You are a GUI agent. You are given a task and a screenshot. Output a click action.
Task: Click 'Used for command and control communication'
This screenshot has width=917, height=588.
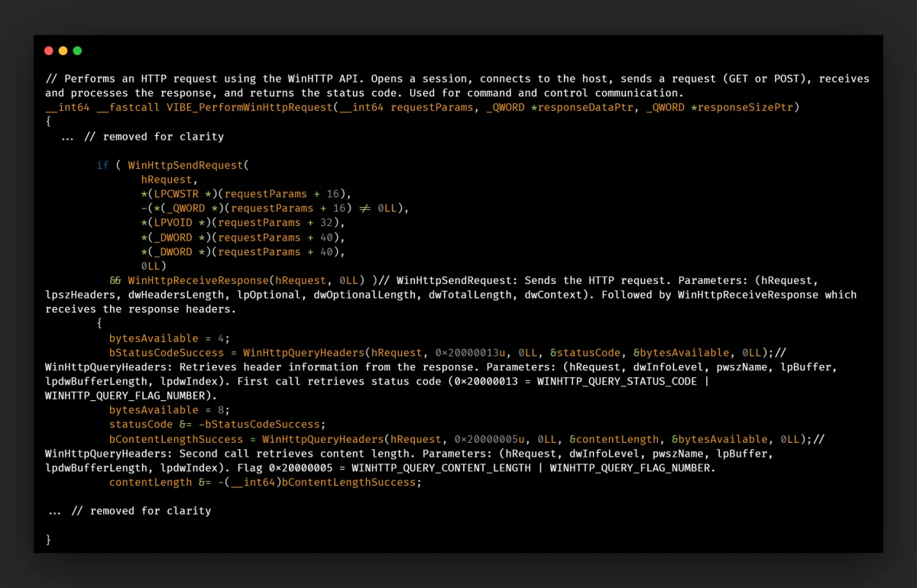click(543, 93)
